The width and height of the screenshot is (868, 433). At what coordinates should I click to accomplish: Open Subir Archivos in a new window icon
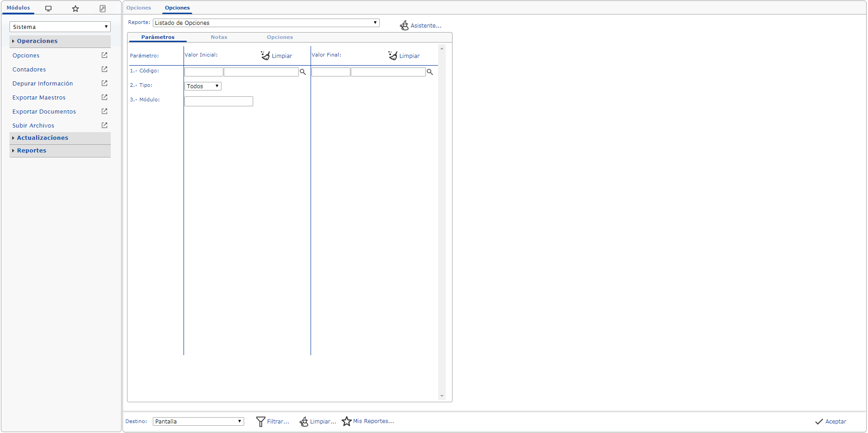click(x=104, y=125)
